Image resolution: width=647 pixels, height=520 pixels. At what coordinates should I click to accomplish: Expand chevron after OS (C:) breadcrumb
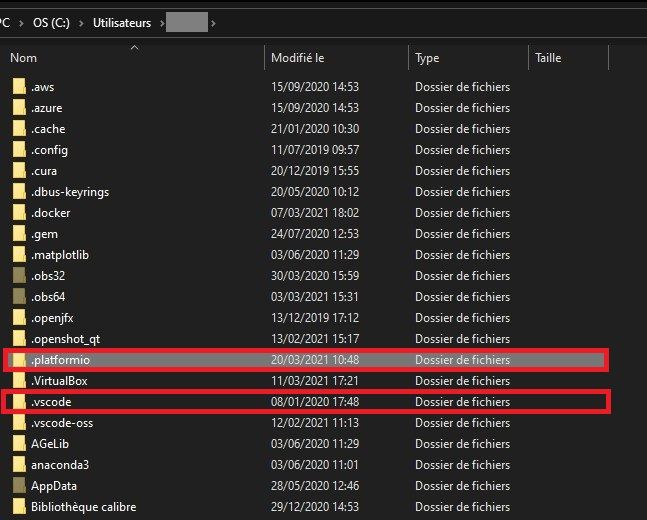click(x=81, y=24)
